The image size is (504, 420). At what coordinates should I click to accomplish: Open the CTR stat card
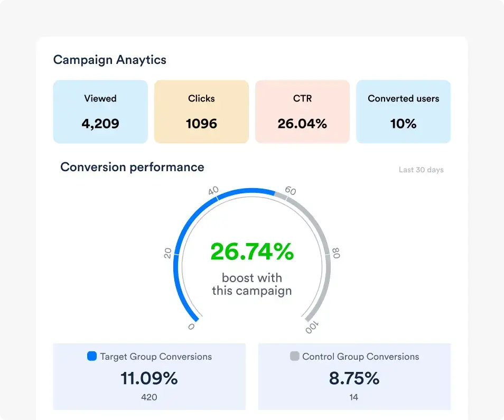click(x=302, y=111)
